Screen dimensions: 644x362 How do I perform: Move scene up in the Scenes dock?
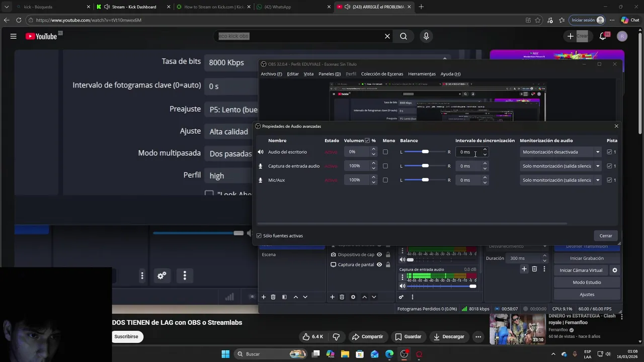[x=295, y=297]
